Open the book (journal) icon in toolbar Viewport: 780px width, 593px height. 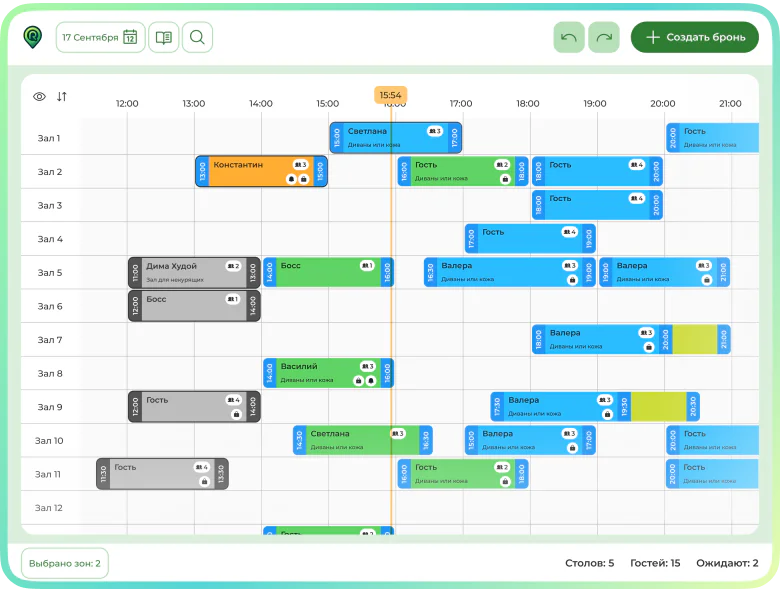[x=164, y=38]
